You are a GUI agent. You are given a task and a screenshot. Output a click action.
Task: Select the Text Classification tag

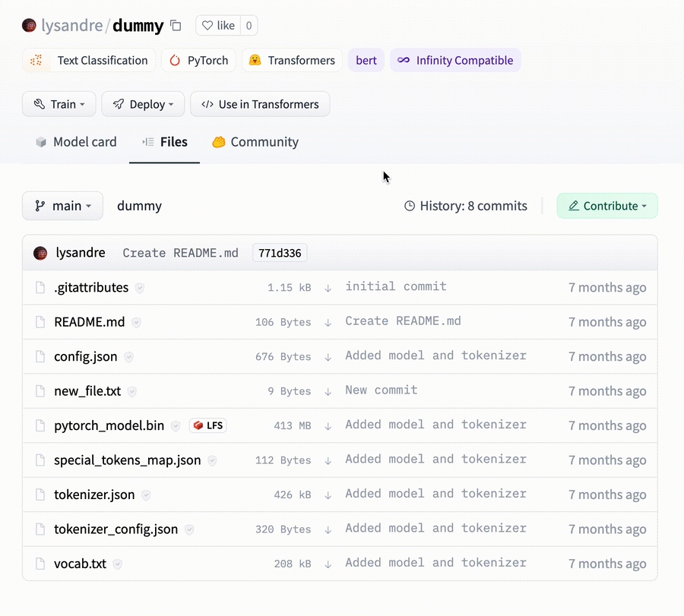click(89, 61)
